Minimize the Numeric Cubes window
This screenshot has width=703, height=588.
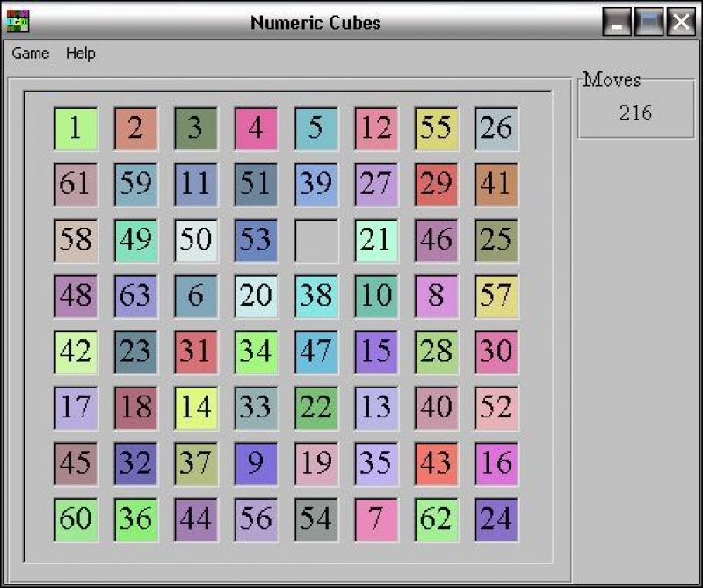[x=617, y=21]
